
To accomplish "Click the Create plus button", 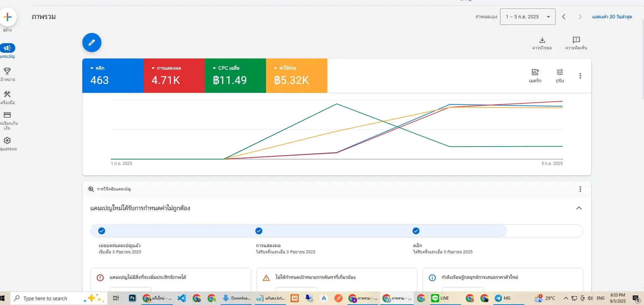I will pos(7,17).
